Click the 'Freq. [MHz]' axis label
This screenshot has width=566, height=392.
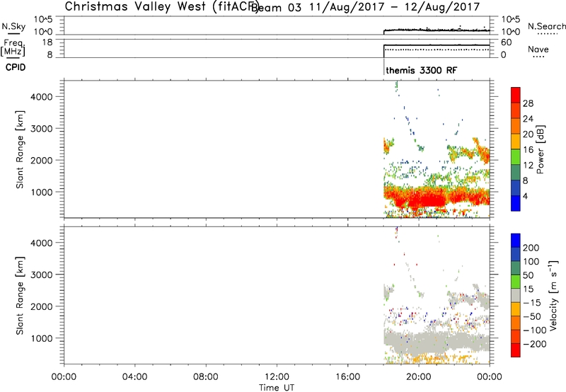[14, 48]
